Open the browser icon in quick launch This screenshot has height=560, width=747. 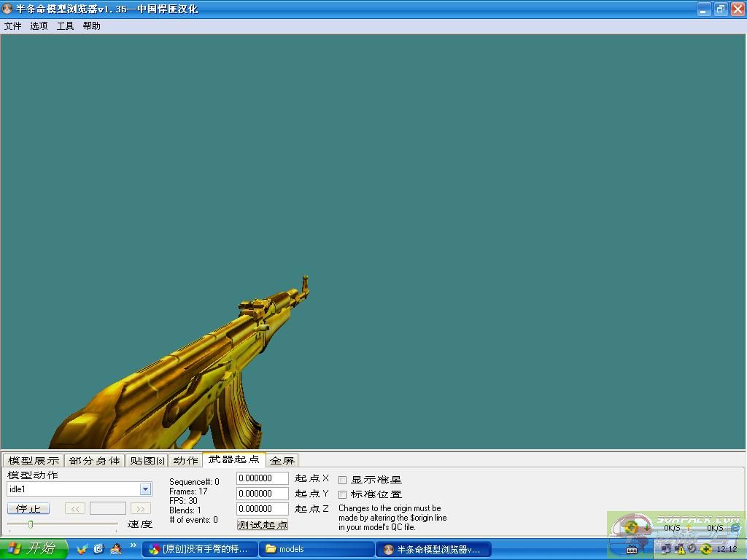(98, 548)
